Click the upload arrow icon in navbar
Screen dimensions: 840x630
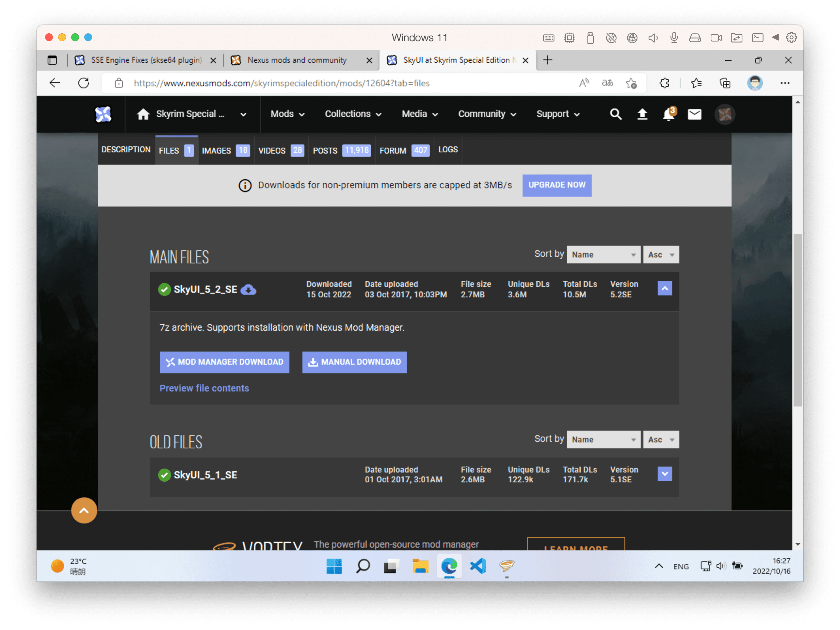642,114
